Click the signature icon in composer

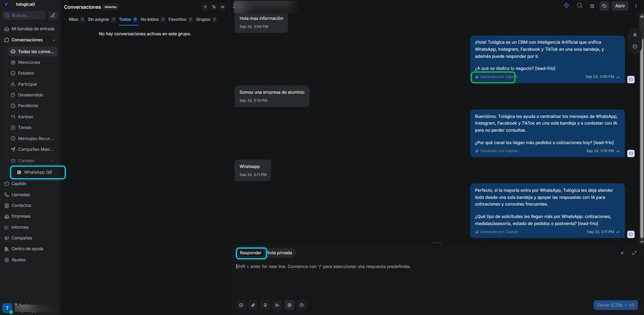point(277,305)
